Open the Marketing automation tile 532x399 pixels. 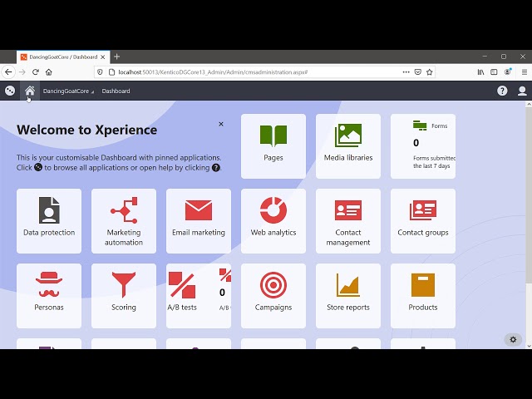click(124, 221)
